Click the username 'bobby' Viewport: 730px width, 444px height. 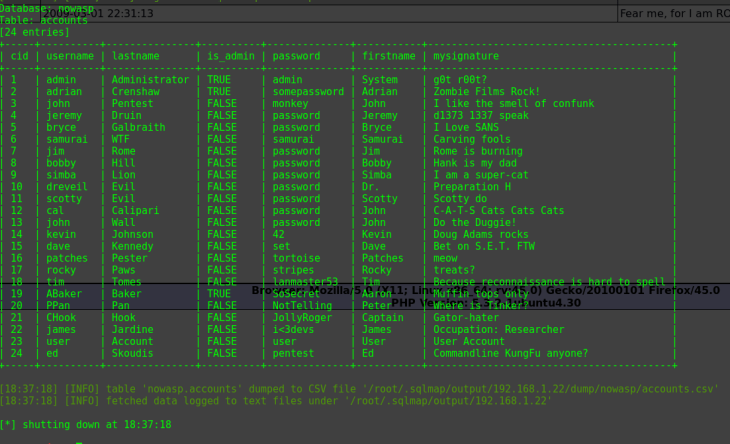[x=61, y=163]
